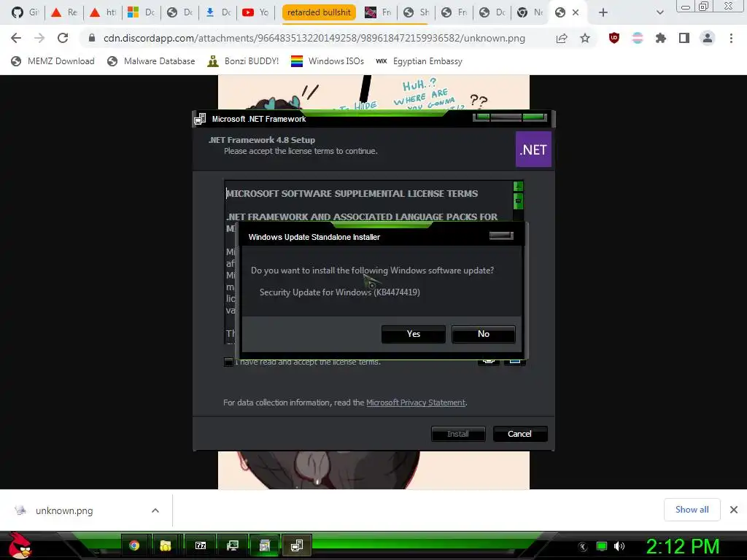747x560 pixels.
Task: View site info via the padlock icon
Action: pyautogui.click(x=92, y=38)
